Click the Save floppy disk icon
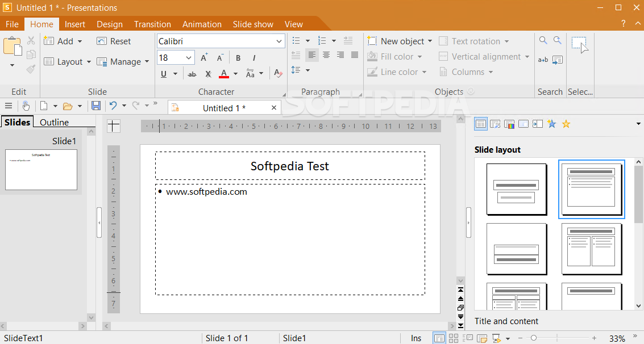 coord(95,106)
